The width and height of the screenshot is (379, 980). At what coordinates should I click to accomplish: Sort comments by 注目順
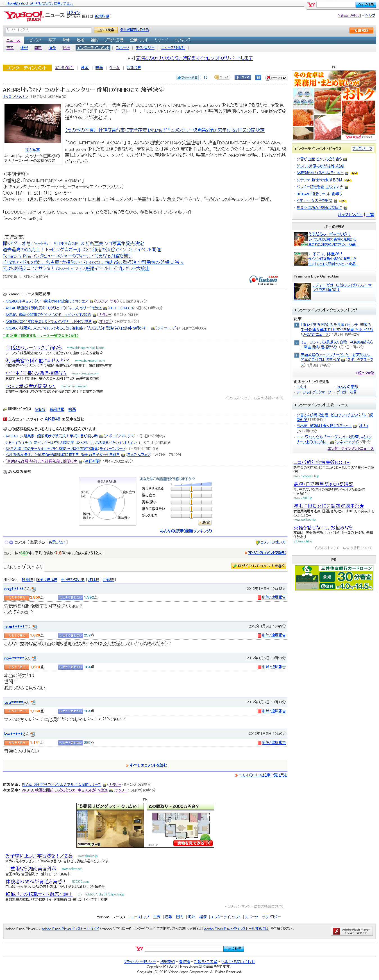94,579
